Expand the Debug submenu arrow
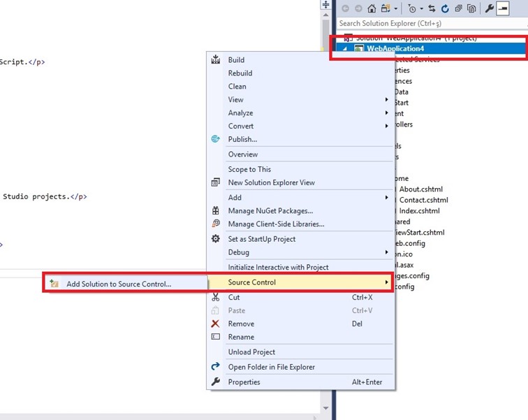Screen dimensions: 528x420 387,252
